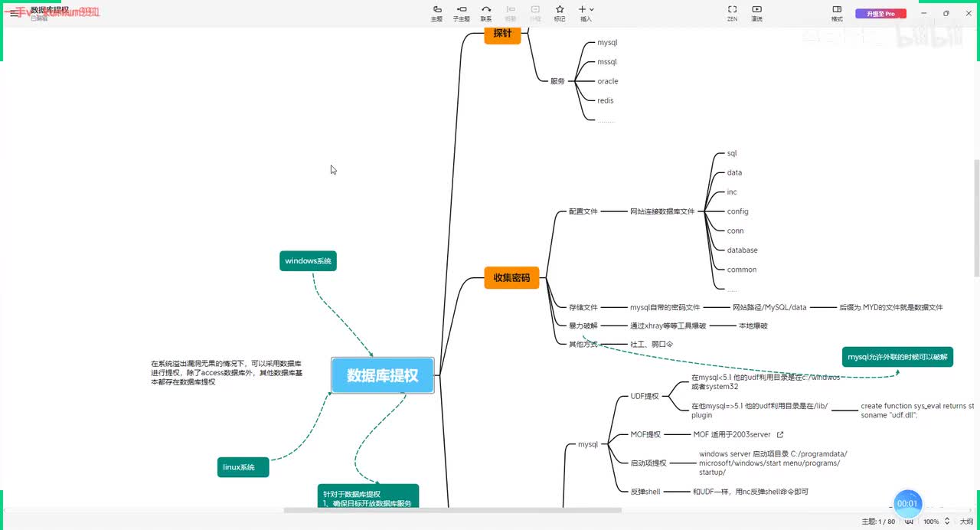The width and height of the screenshot is (980, 530).
Task: Open the map overview icon in status bar
Action: point(908,521)
